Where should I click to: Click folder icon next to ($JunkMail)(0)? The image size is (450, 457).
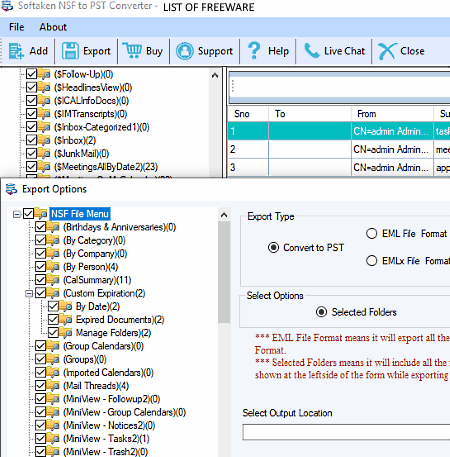click(44, 154)
